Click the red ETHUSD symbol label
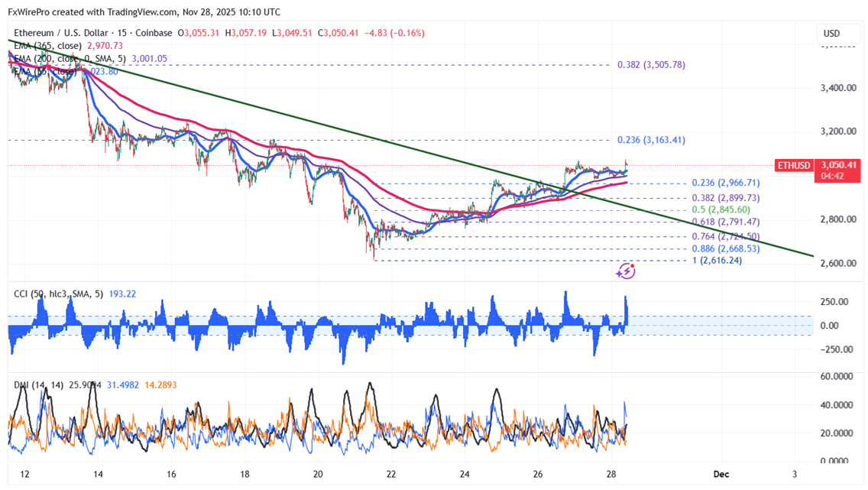 pos(793,166)
